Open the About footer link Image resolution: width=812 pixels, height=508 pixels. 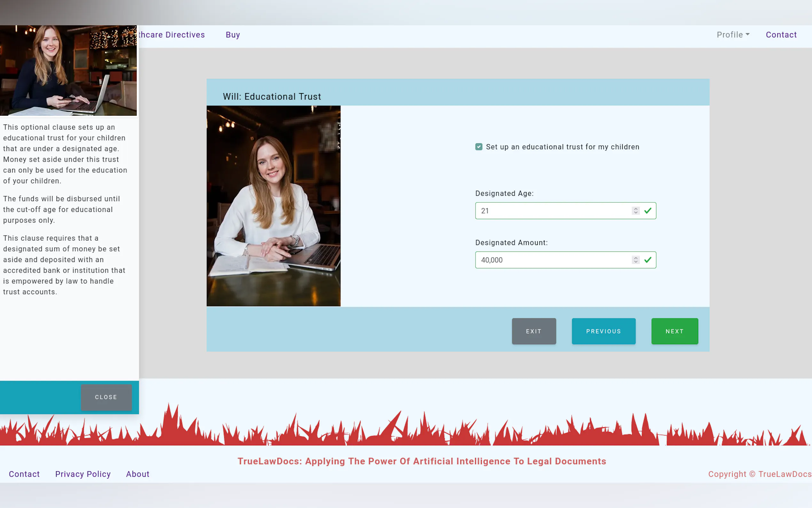click(138, 474)
